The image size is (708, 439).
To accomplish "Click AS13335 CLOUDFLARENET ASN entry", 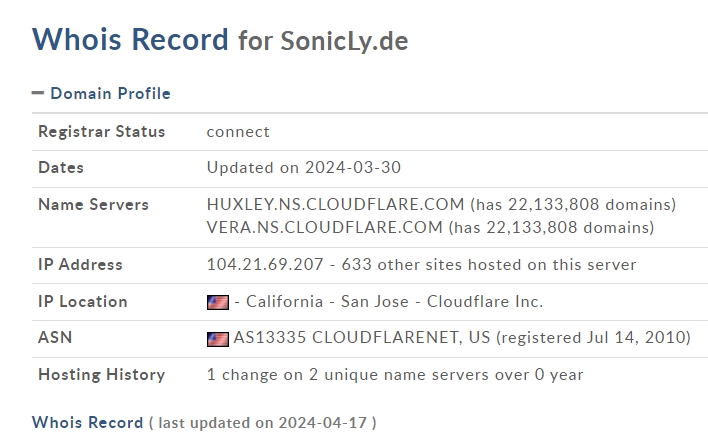I will pyautogui.click(x=362, y=337).
